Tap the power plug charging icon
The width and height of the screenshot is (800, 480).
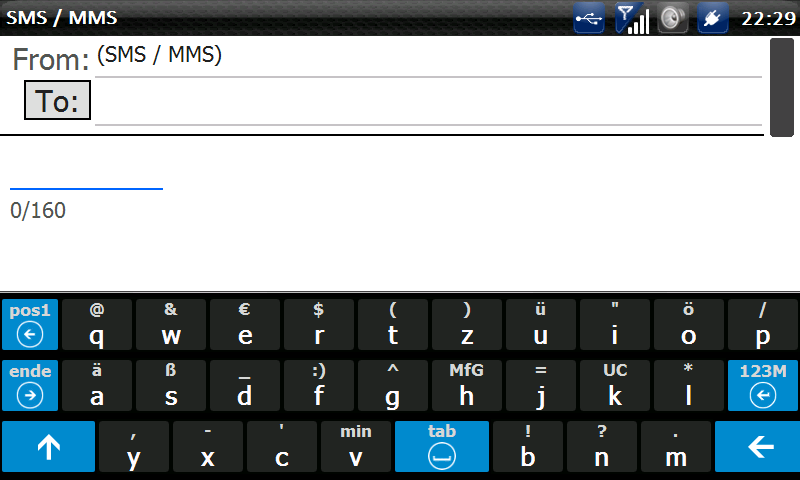(x=712, y=18)
